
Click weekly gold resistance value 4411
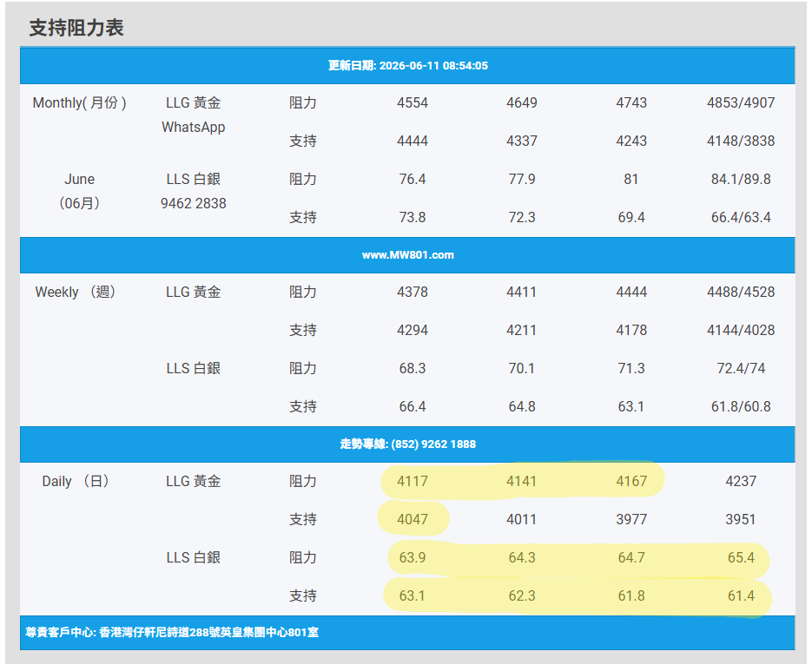point(521,293)
